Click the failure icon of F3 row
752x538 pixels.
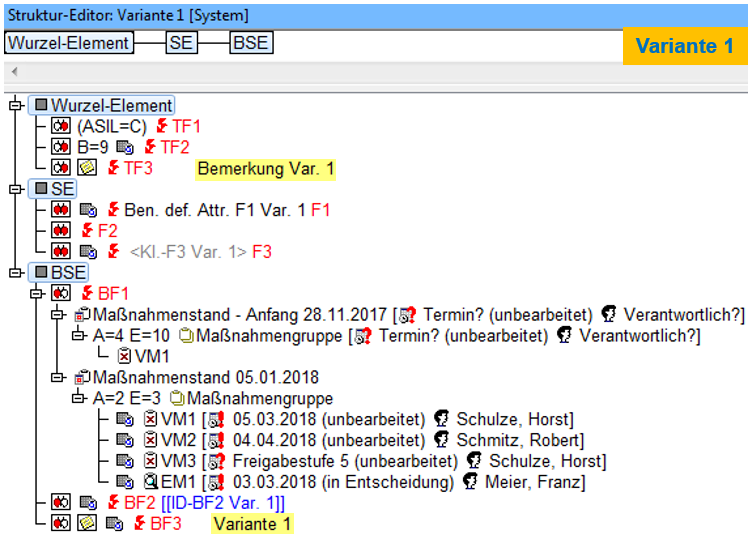[x=61, y=251]
